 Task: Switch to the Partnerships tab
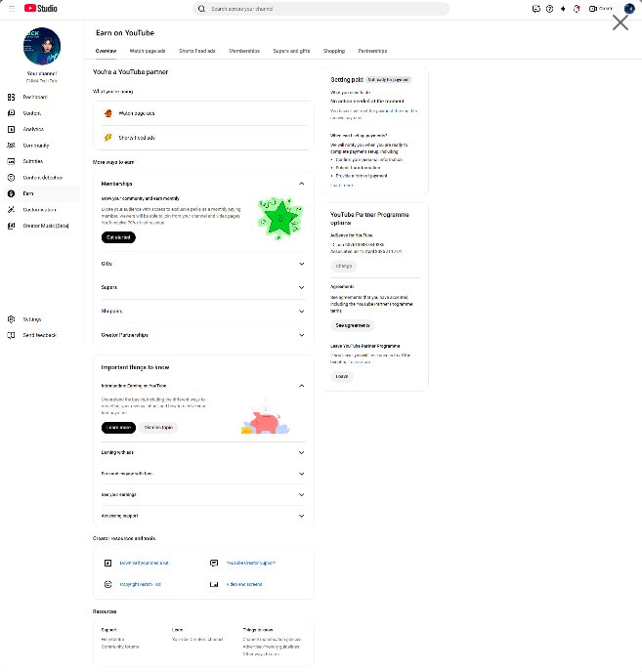(372, 51)
